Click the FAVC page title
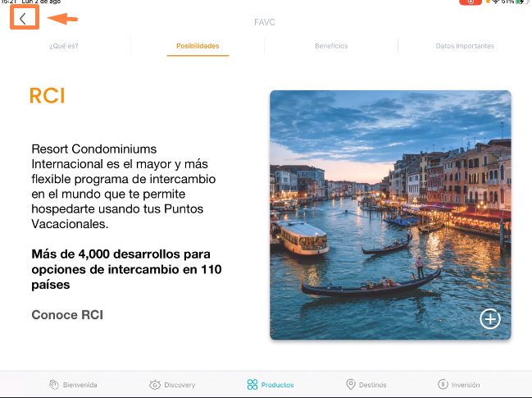 click(265, 22)
